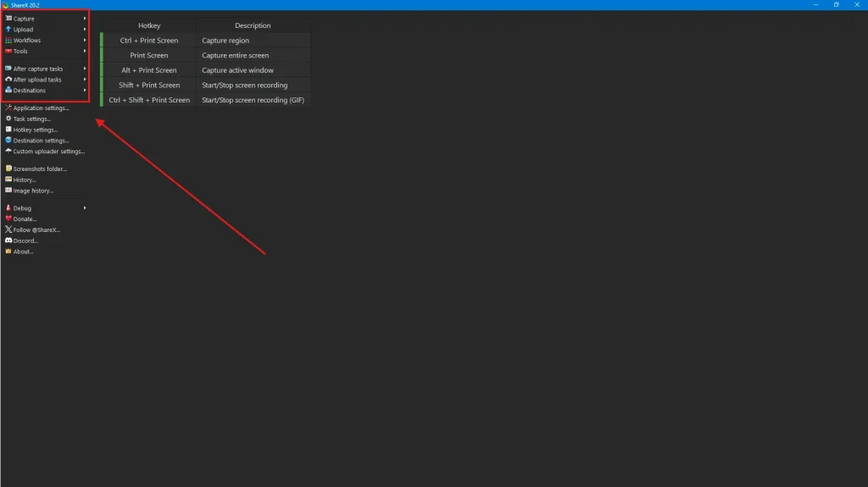The width and height of the screenshot is (868, 487).
Task: Expand After upload tasks submenu arrow
Action: [x=85, y=79]
